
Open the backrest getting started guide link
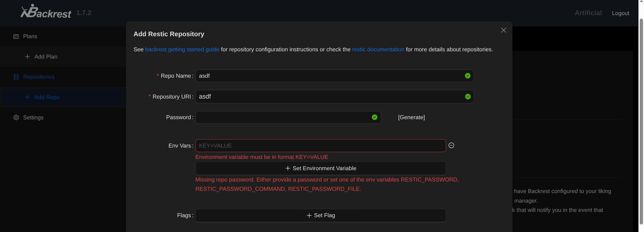pos(182,50)
